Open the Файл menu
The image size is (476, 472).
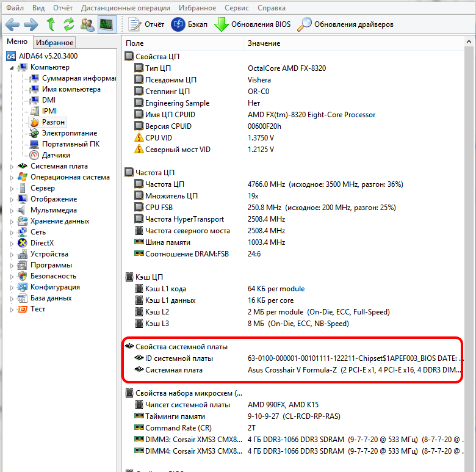pyautogui.click(x=15, y=8)
